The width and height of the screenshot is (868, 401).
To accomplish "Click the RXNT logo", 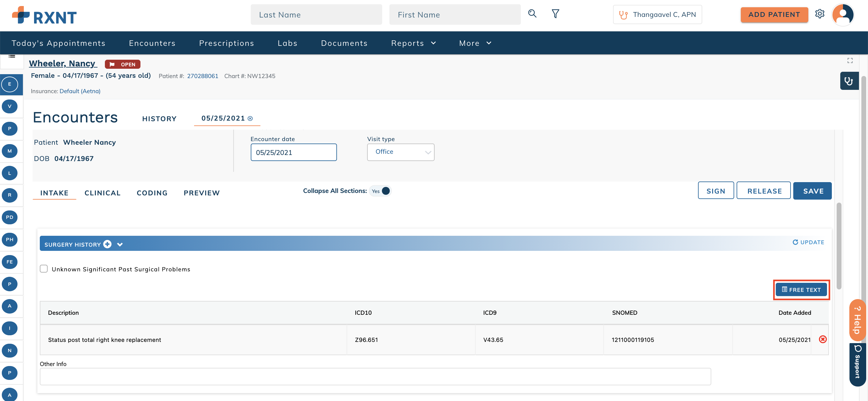I will [44, 15].
